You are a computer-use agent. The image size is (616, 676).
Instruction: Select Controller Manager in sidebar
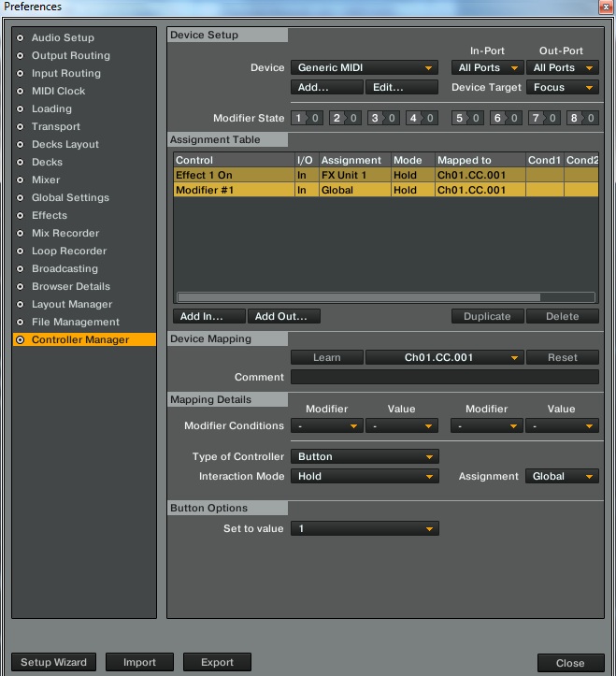[x=84, y=339]
